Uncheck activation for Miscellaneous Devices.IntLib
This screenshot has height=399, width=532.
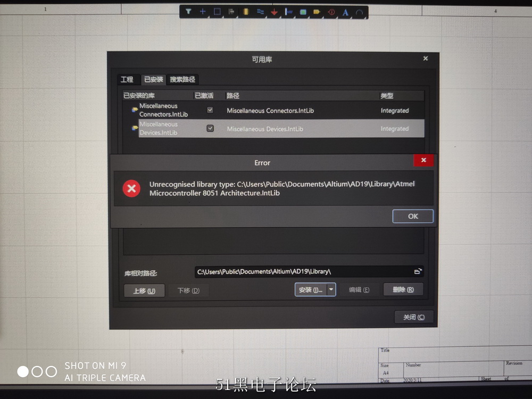pyautogui.click(x=210, y=128)
